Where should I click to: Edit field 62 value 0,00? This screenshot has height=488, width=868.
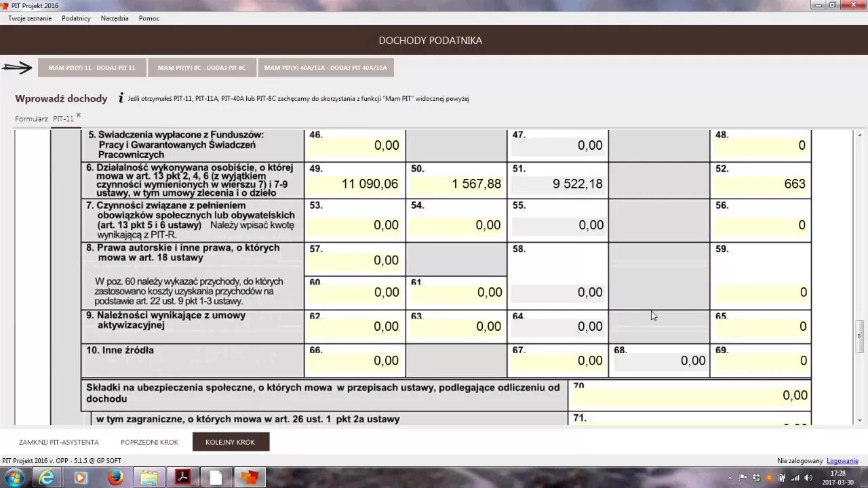click(355, 326)
